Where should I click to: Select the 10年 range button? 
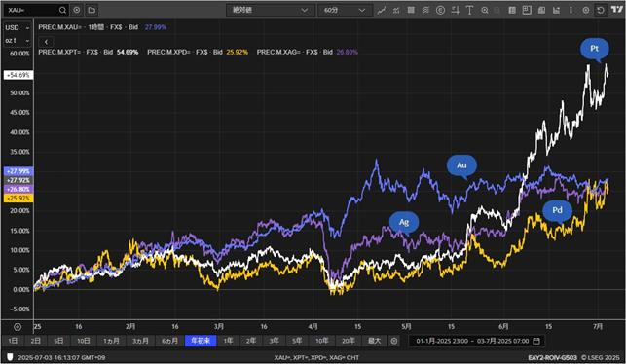tap(322, 341)
